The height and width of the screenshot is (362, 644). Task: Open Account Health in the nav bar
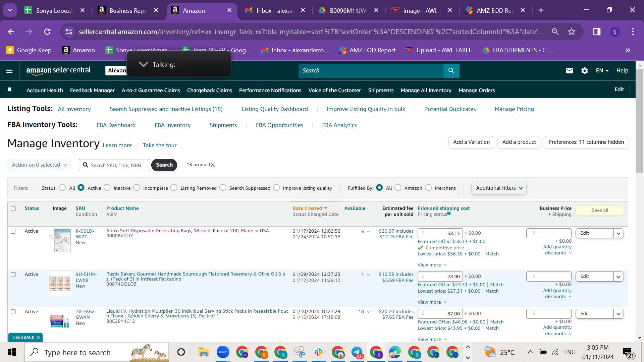(x=45, y=90)
